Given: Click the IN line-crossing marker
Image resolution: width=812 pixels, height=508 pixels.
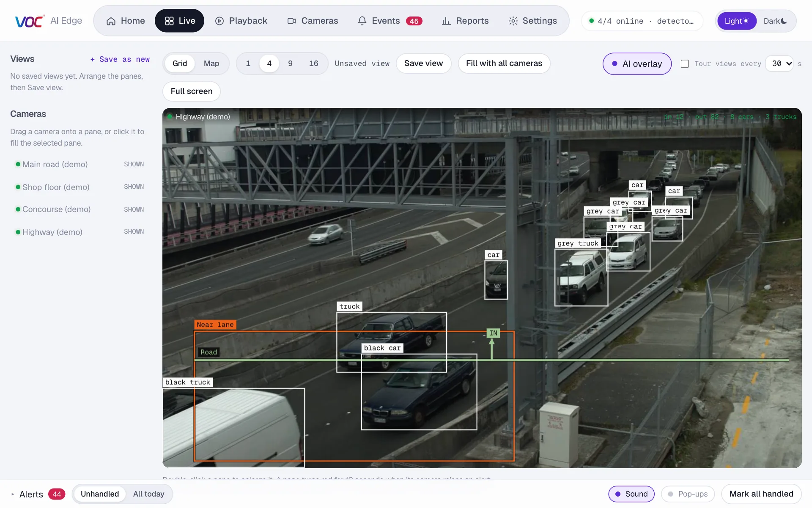Looking at the screenshot, I should coord(493,333).
